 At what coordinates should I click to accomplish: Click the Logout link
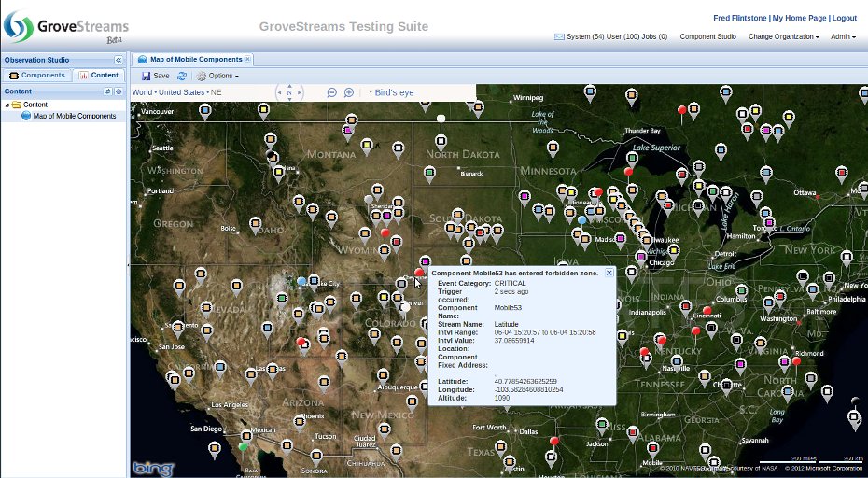(x=844, y=19)
